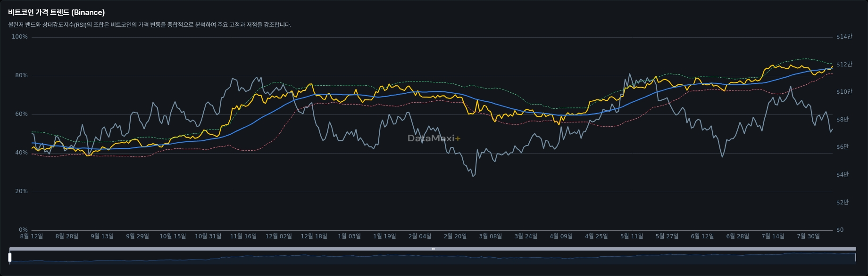Click the 4월 09일 date label
The height and width of the screenshot is (276, 868).
tap(561, 236)
